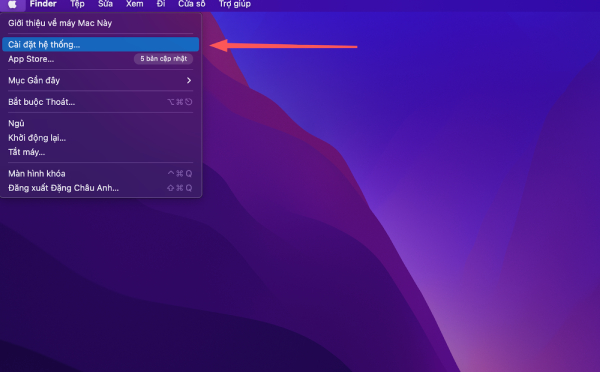The image size is (600, 372).
Task: Select Khởi động lại…
Action: (x=100, y=138)
